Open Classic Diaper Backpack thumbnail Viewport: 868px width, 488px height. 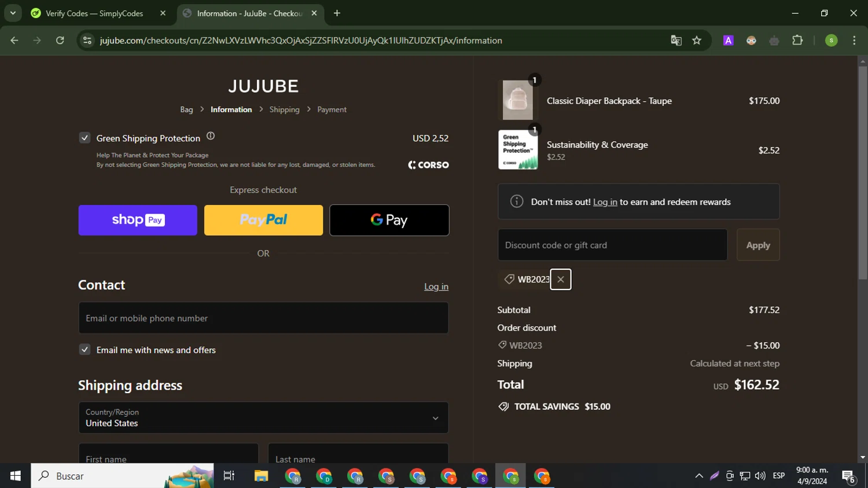tap(518, 100)
